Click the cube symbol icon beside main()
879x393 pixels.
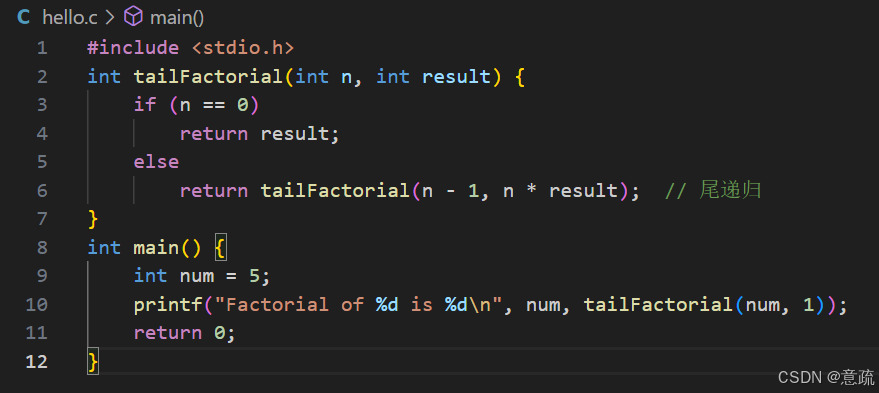(x=133, y=17)
